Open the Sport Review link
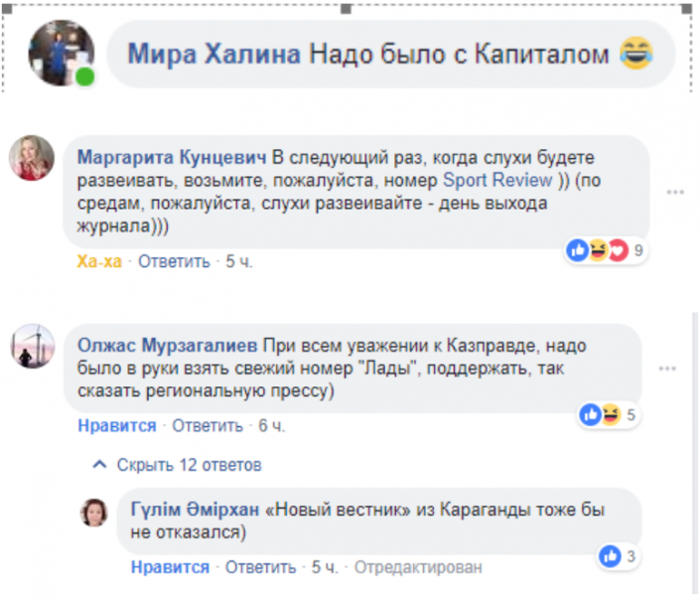Screen dimensions: 700x605 pyautogui.click(x=496, y=181)
